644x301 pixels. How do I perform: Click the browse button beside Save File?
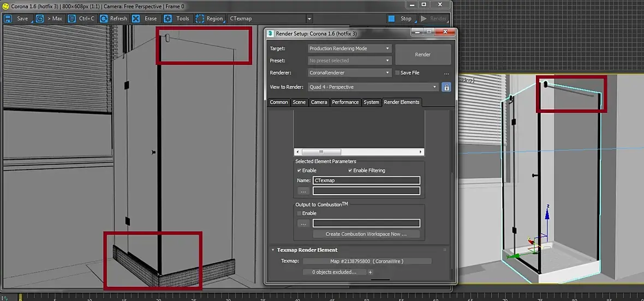[x=446, y=73]
